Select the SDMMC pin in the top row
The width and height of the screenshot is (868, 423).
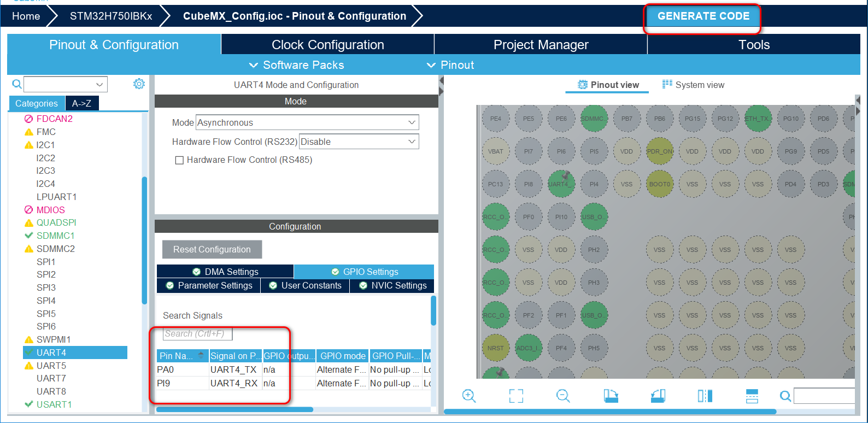[594, 119]
